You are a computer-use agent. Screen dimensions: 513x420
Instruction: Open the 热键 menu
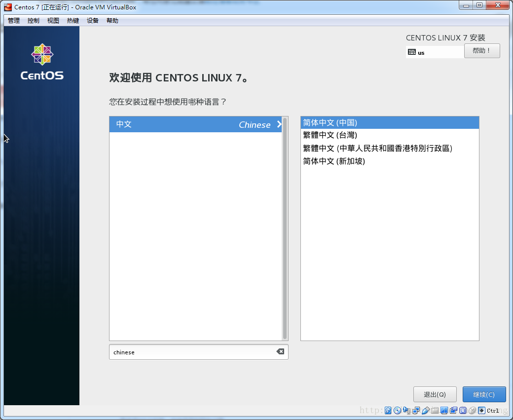73,21
